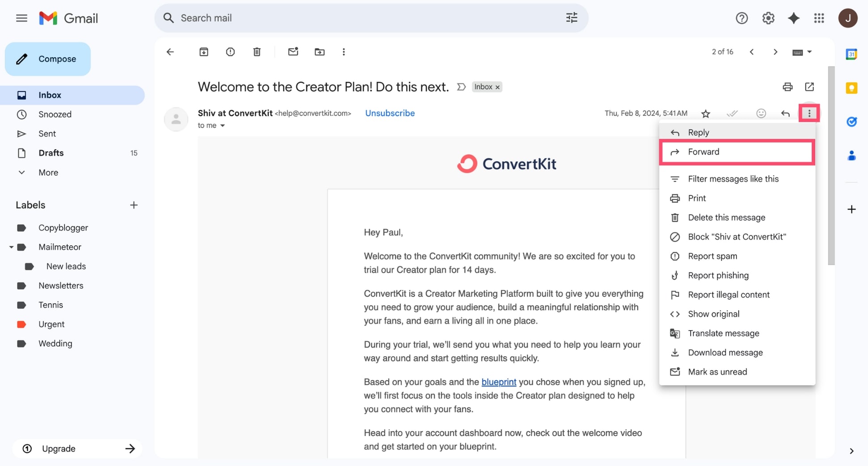Star the ConvertKit email
Viewport: 868px width, 466px height.
pos(706,113)
